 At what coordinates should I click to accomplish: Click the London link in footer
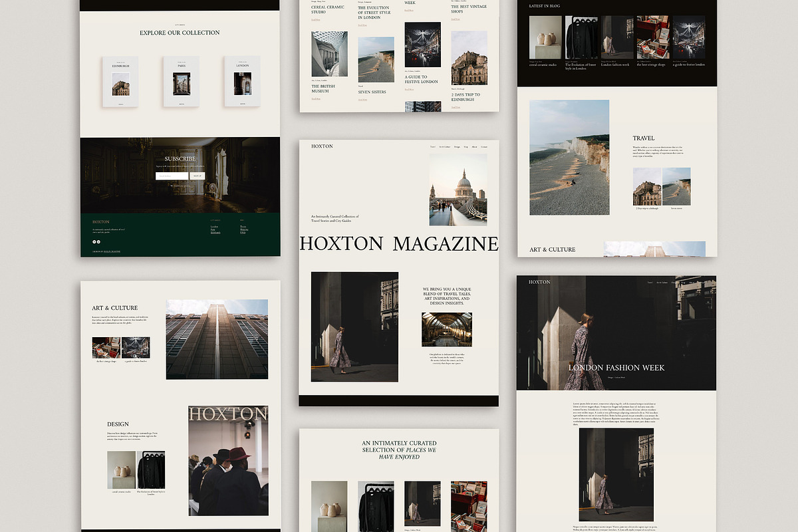tap(214, 227)
